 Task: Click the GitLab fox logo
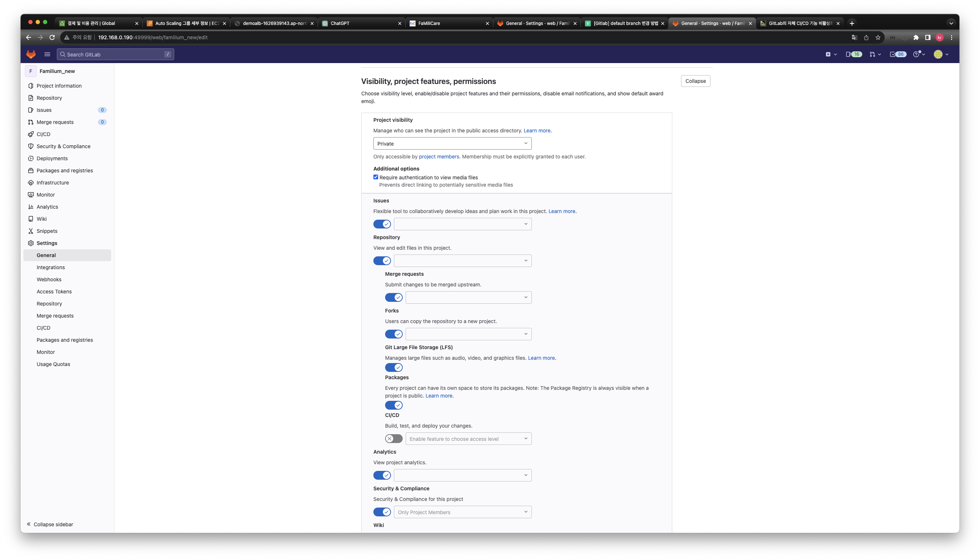click(x=31, y=54)
